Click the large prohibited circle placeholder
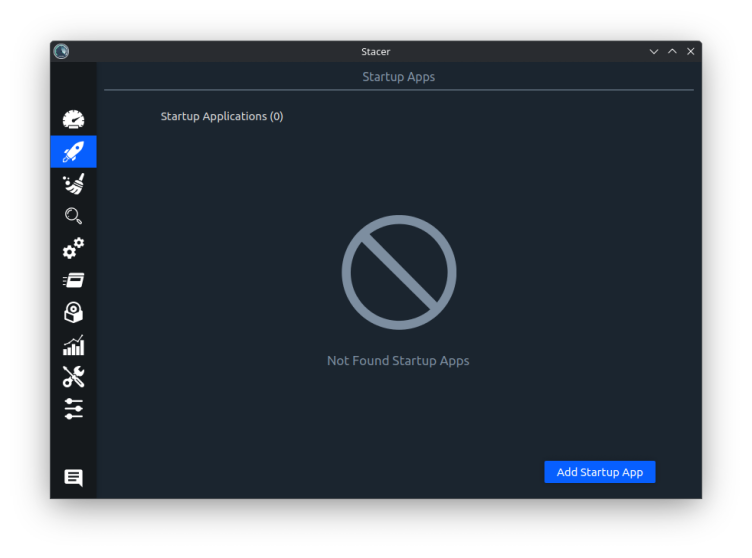Image resolution: width=752 pixels, height=558 pixels. pos(398,272)
